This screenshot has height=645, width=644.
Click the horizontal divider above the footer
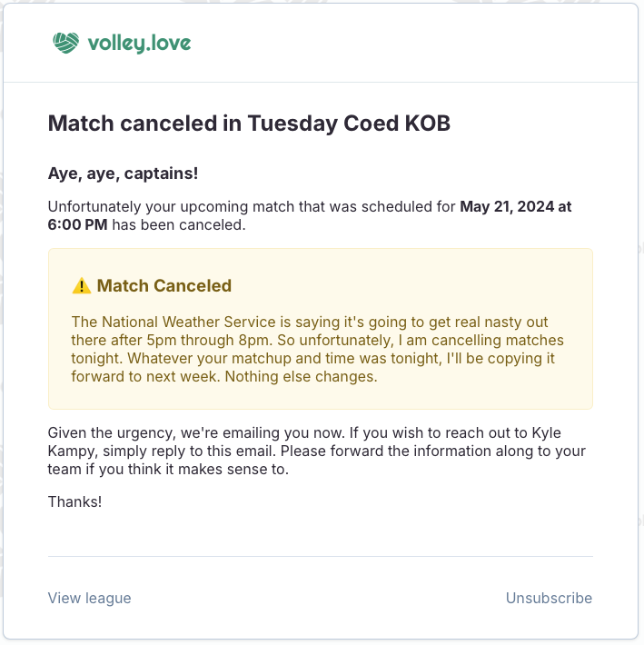coord(320,556)
